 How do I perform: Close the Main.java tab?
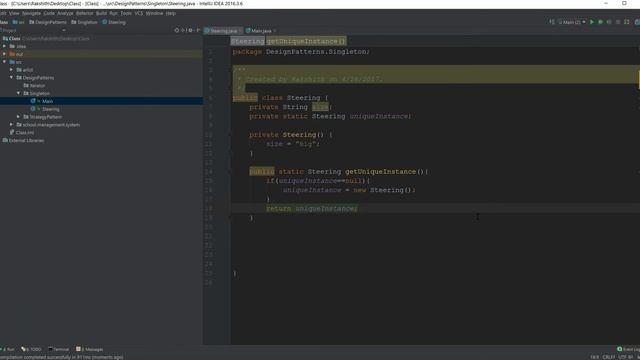[275, 31]
